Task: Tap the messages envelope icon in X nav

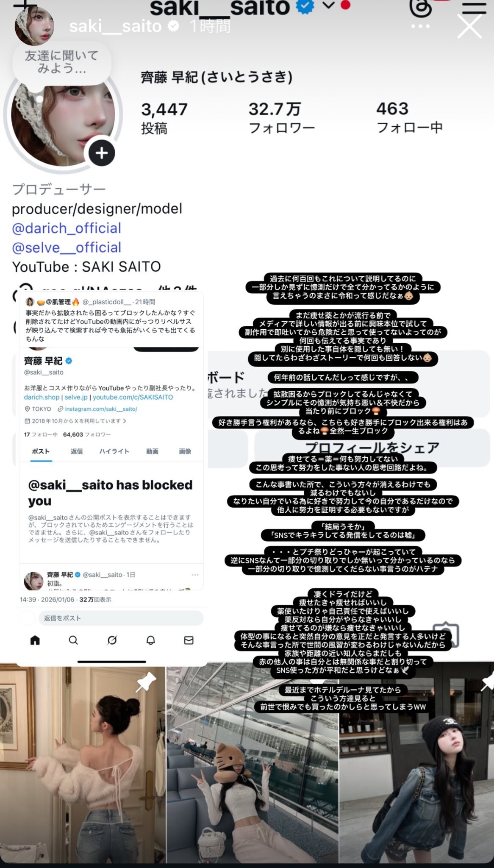Action: [x=189, y=640]
